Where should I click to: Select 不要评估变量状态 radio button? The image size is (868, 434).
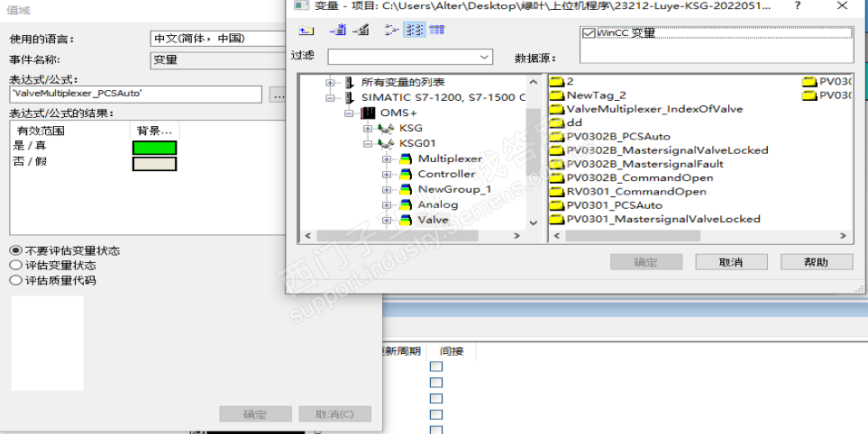(x=16, y=251)
